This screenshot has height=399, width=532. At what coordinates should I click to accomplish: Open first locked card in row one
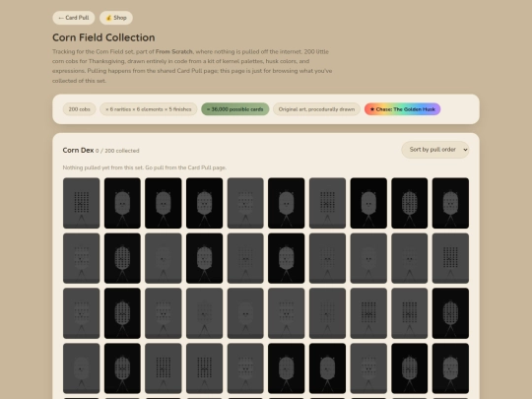(x=82, y=203)
